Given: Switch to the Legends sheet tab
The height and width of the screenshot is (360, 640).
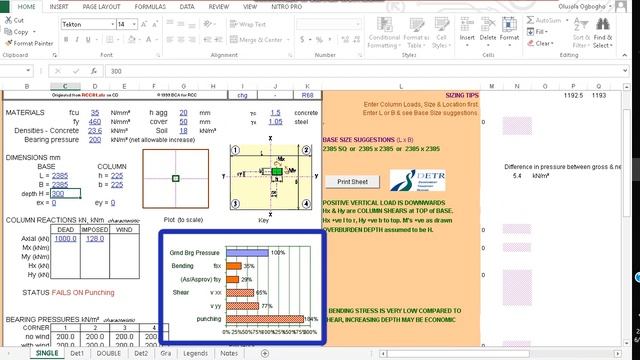Looking at the screenshot, I should (195, 353).
